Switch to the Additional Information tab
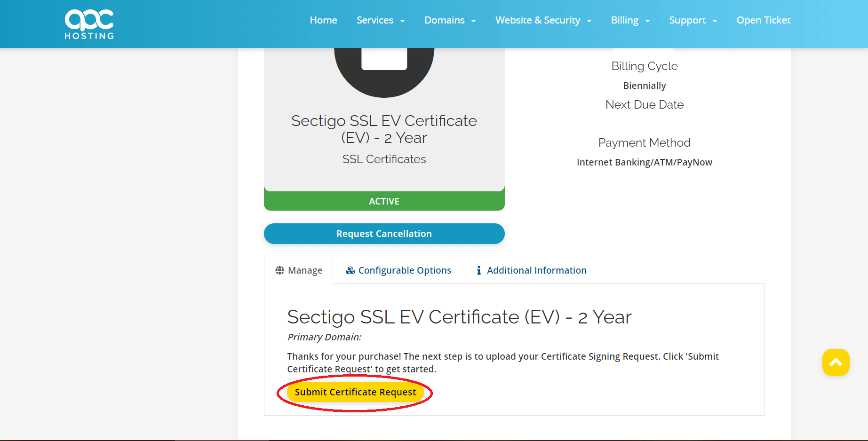868x441 pixels. coord(531,270)
